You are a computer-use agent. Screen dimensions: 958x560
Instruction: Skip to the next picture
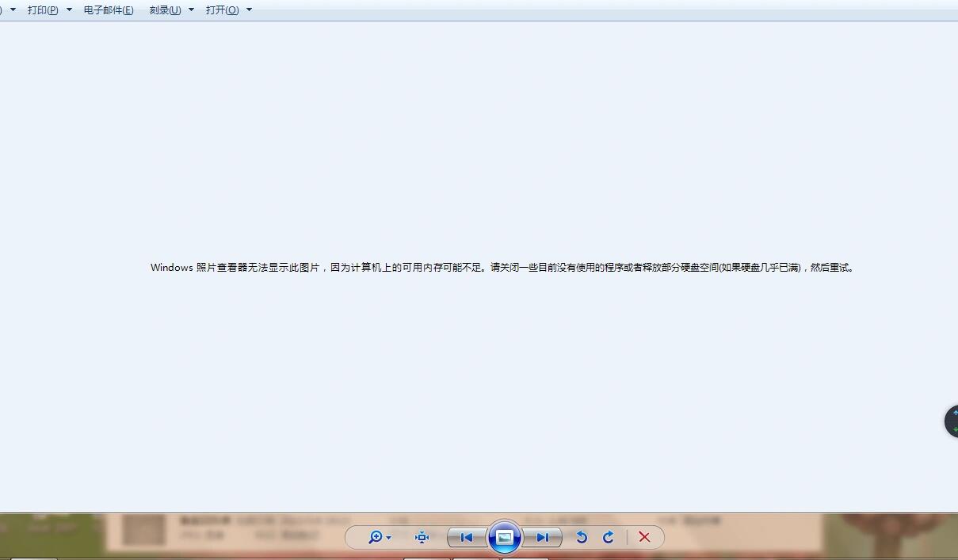543,537
